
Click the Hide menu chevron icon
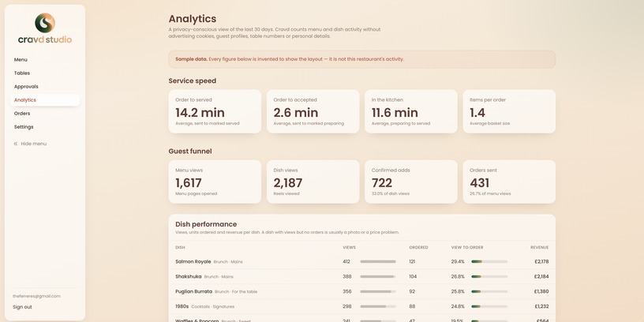click(x=16, y=144)
